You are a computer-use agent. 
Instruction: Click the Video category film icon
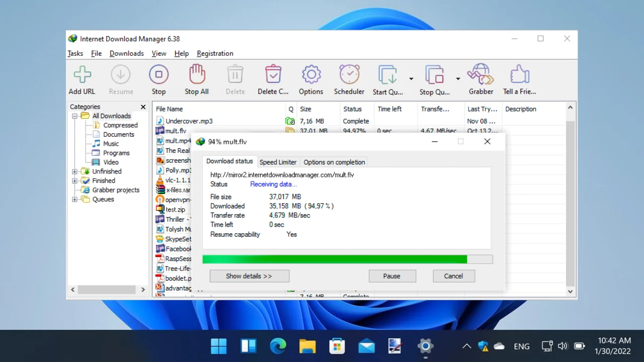tap(97, 162)
